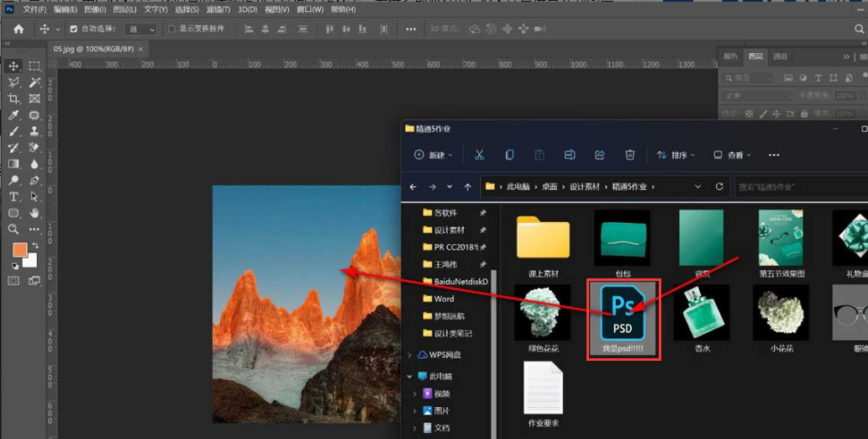Viewport: 868px width, 439px height.
Task: Select the Horizontal Type tool
Action: click(14, 196)
